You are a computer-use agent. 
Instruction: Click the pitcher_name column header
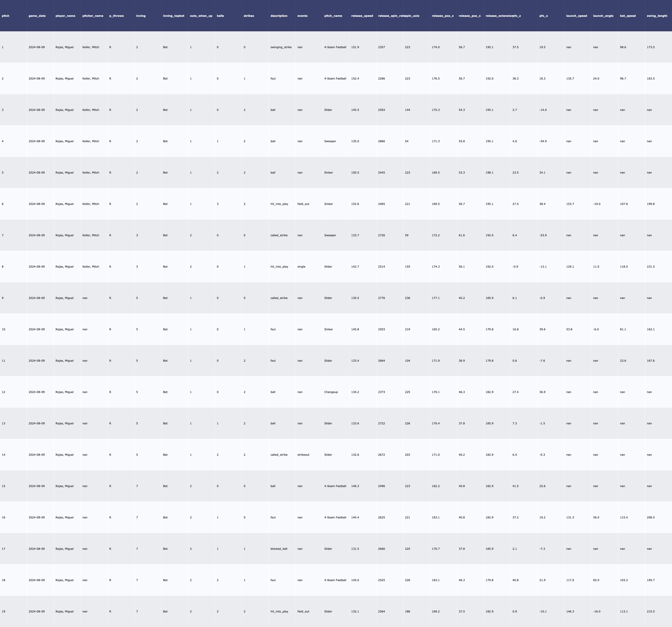tap(93, 16)
